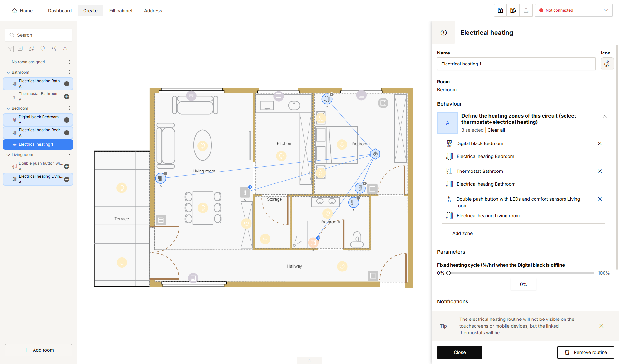Show warnings via the triangle alert icon
Screen dimensions: 619x364
pyautogui.click(x=65, y=49)
